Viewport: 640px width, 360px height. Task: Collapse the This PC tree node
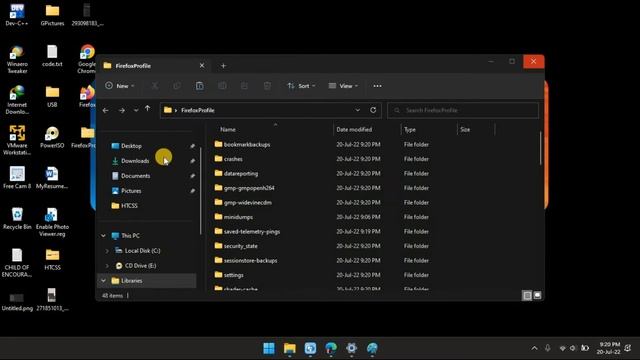(103, 236)
